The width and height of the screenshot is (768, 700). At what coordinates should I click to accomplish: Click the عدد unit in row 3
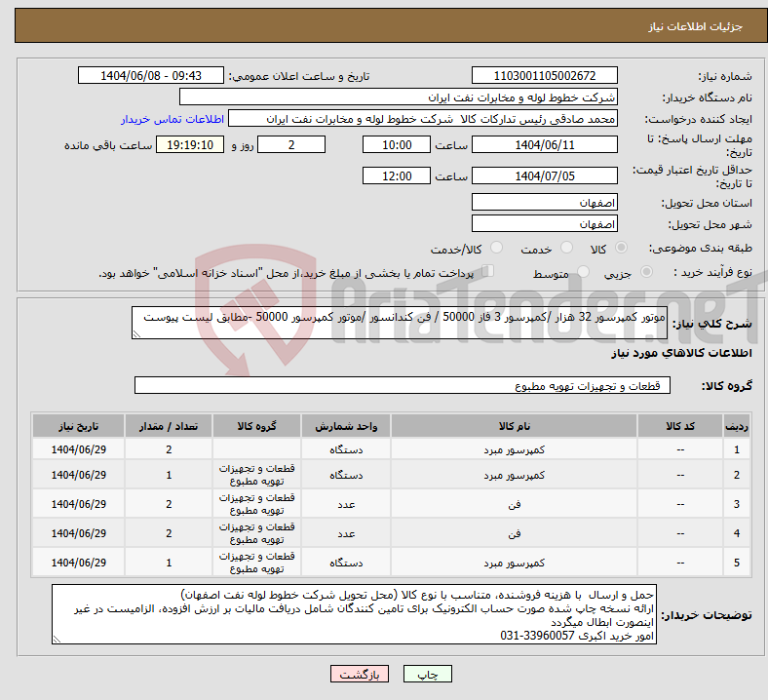pyautogui.click(x=346, y=505)
